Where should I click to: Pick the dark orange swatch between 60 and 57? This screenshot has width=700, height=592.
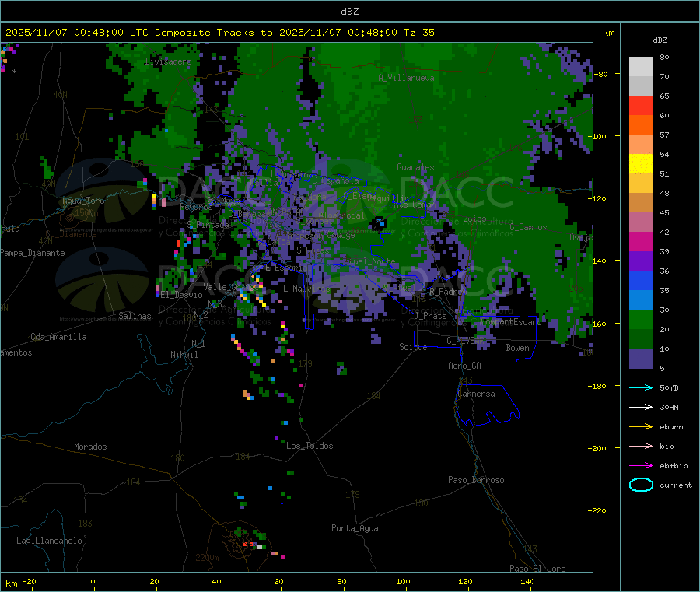tap(641, 125)
